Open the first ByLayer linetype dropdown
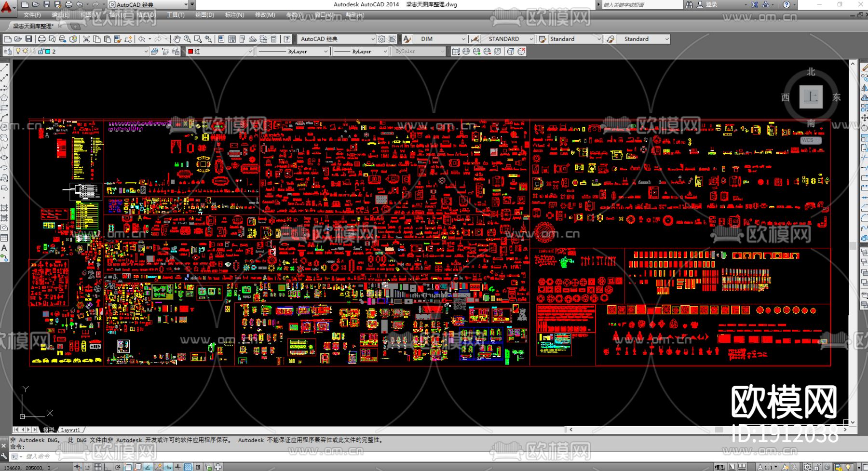Screen dimensions: 868x471 tap(325, 51)
